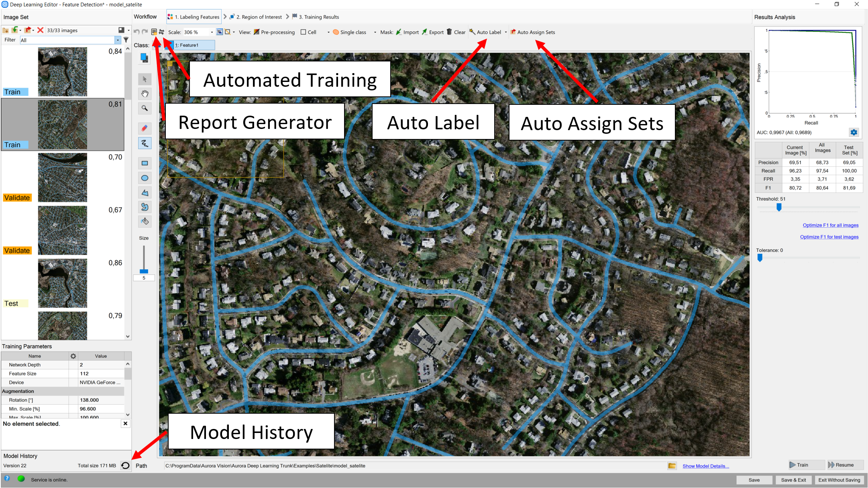Click Optimize F1 for all images

tap(830, 225)
